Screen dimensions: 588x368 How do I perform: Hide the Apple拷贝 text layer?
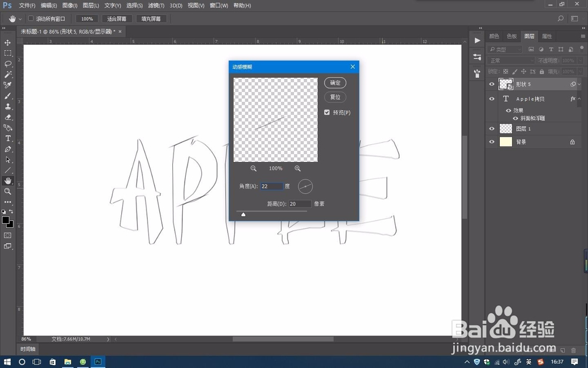coord(492,99)
